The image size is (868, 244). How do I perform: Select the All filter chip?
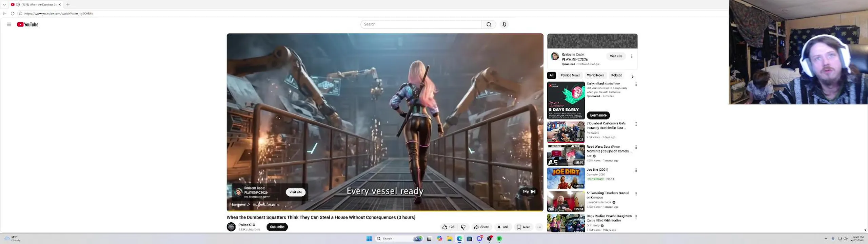551,75
